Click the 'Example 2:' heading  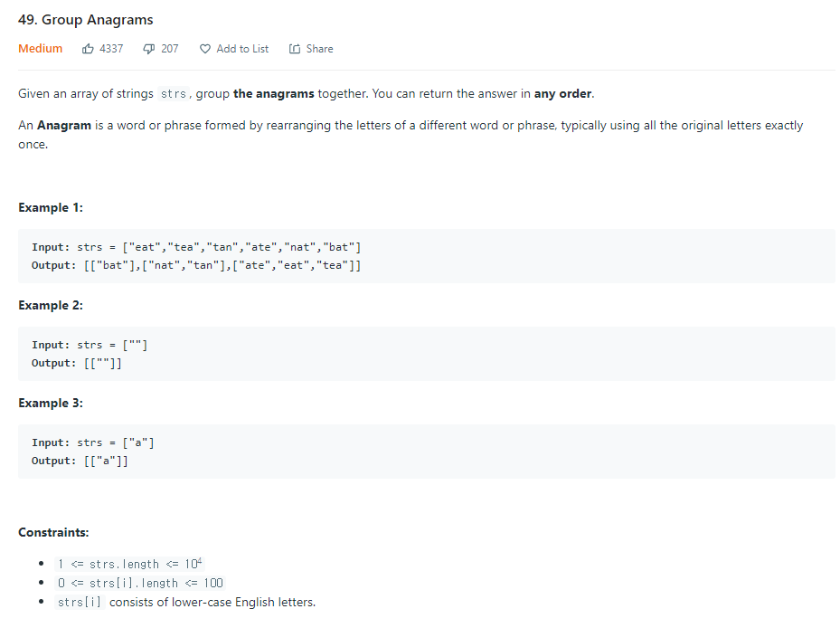click(51, 306)
